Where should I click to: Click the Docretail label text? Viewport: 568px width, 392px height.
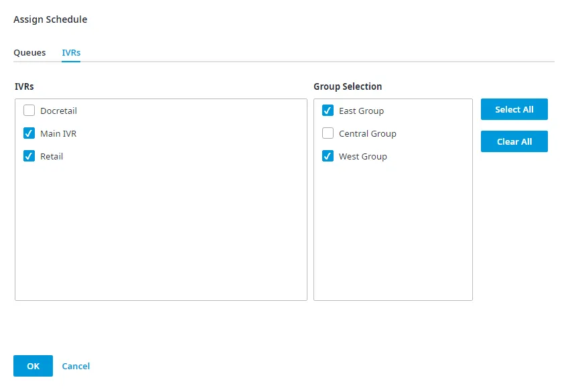(59, 111)
